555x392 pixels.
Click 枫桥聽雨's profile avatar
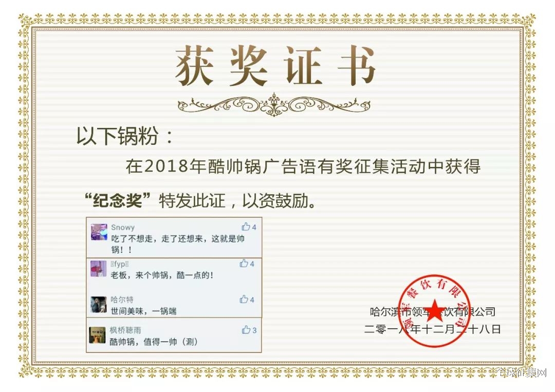click(x=97, y=335)
